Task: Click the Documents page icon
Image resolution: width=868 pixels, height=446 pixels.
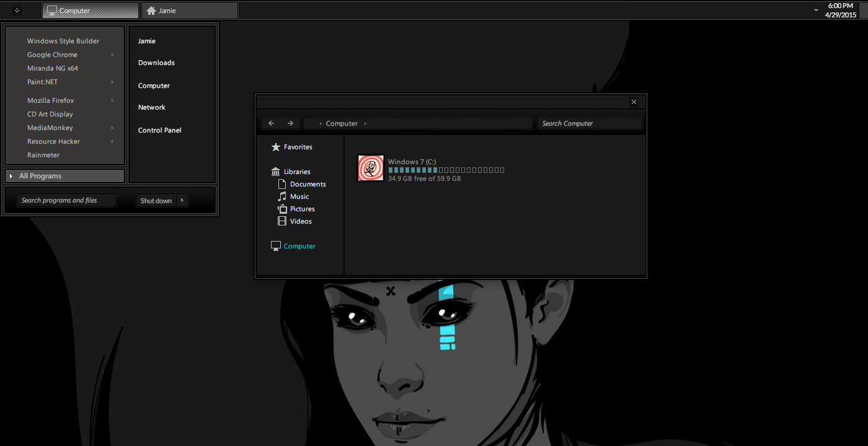Action: [282, 184]
